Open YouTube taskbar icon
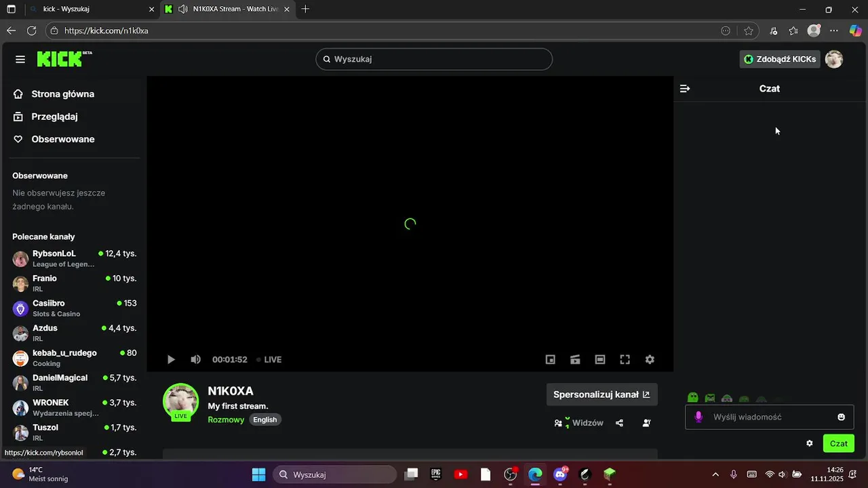The height and width of the screenshot is (488, 868). [x=461, y=474]
